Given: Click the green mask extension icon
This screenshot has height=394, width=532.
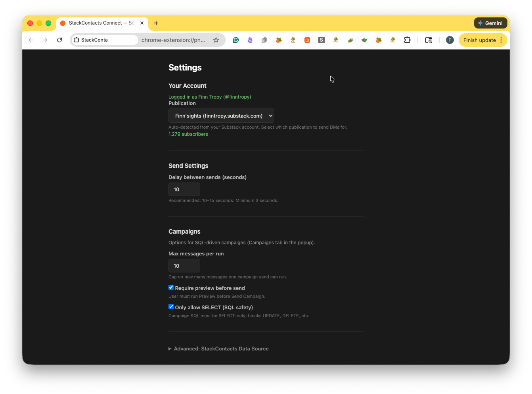Looking at the screenshot, I should point(364,40).
